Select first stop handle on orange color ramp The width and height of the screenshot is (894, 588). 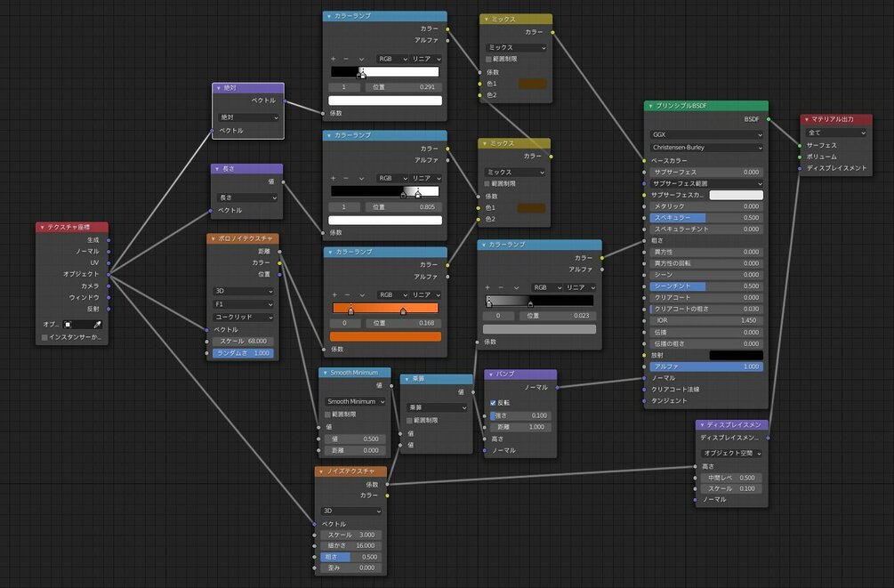[x=350, y=310]
